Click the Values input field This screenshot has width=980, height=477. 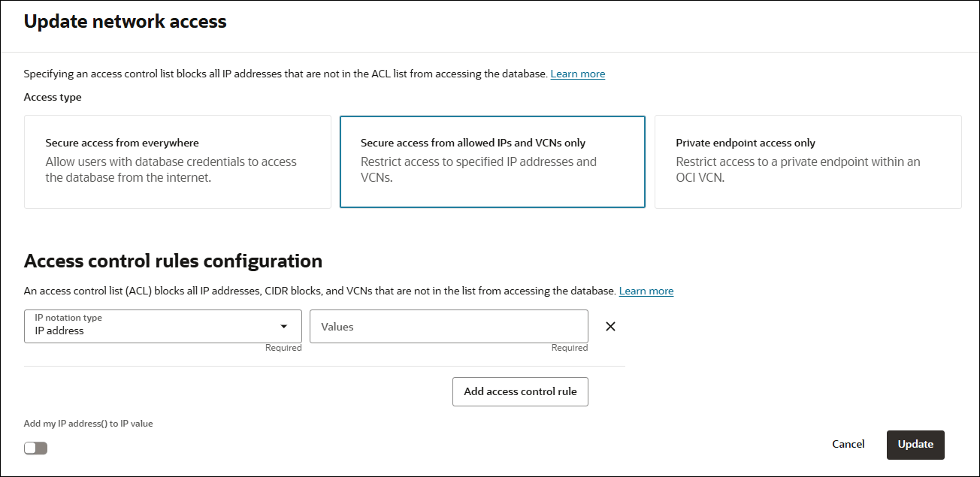pyautogui.click(x=449, y=326)
